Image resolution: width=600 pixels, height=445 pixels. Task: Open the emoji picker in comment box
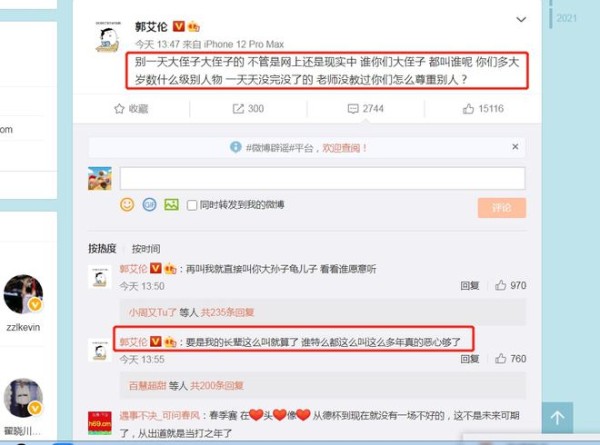coord(127,204)
